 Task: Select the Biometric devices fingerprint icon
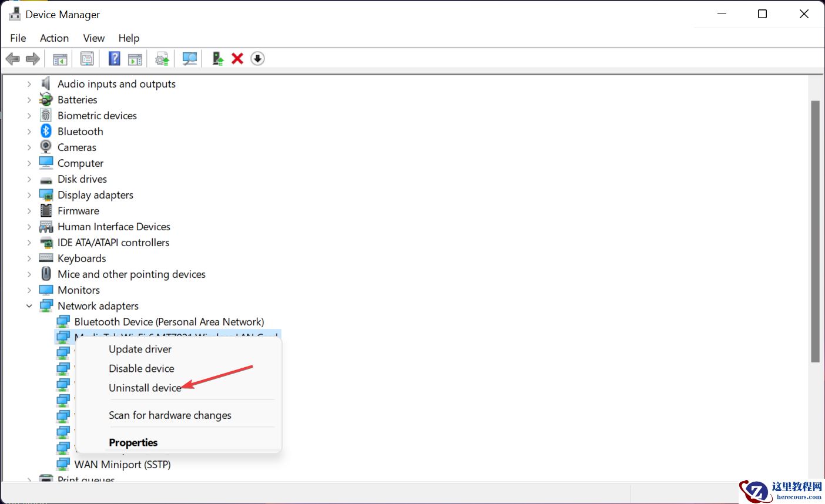[x=46, y=116]
